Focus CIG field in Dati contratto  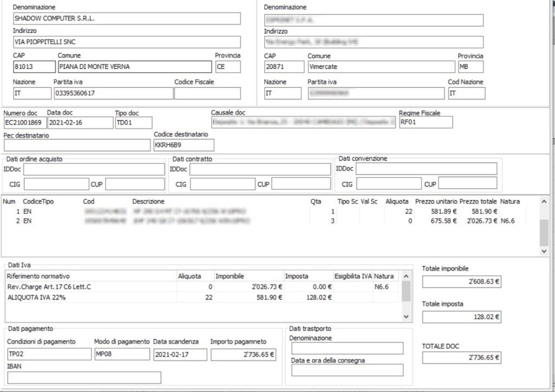[223, 184]
